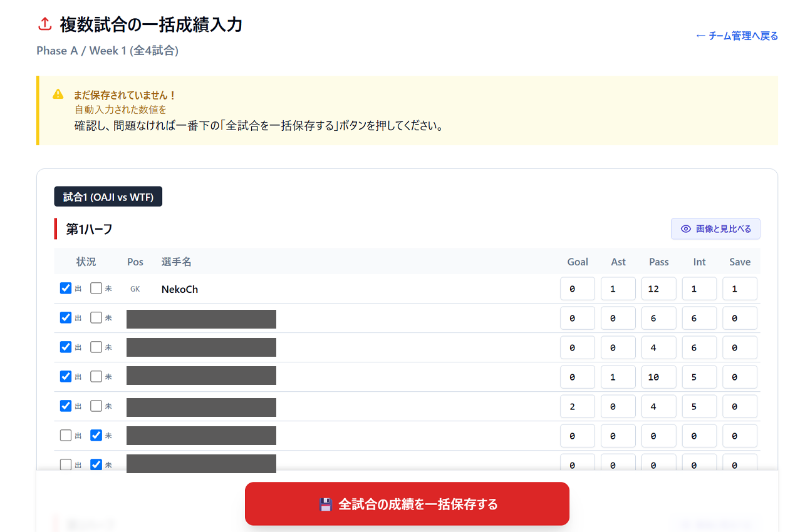Click the 複数試合の一括成績入力 page title

pos(151,24)
